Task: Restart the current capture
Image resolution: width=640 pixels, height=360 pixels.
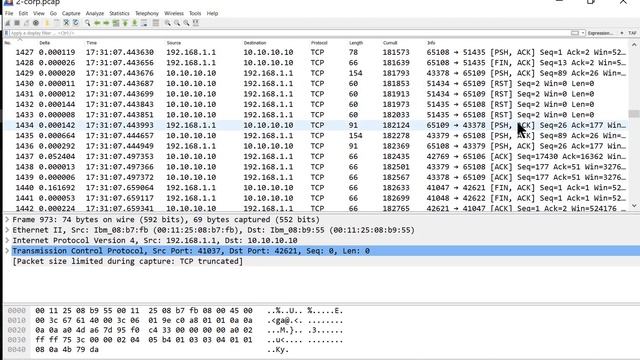Action: coord(27,23)
